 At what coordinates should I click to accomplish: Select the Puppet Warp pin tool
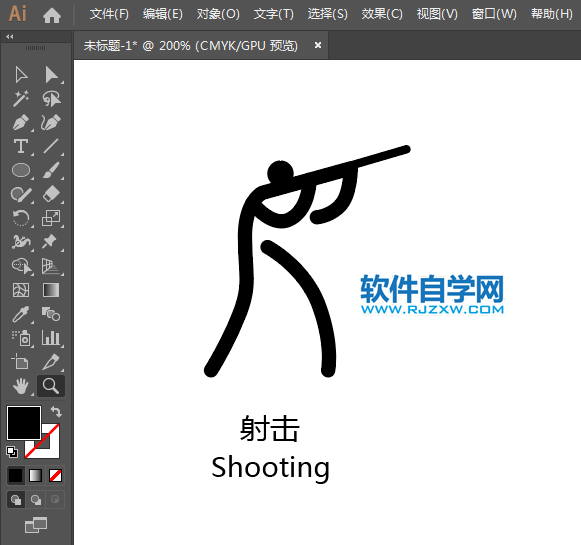tap(50, 242)
